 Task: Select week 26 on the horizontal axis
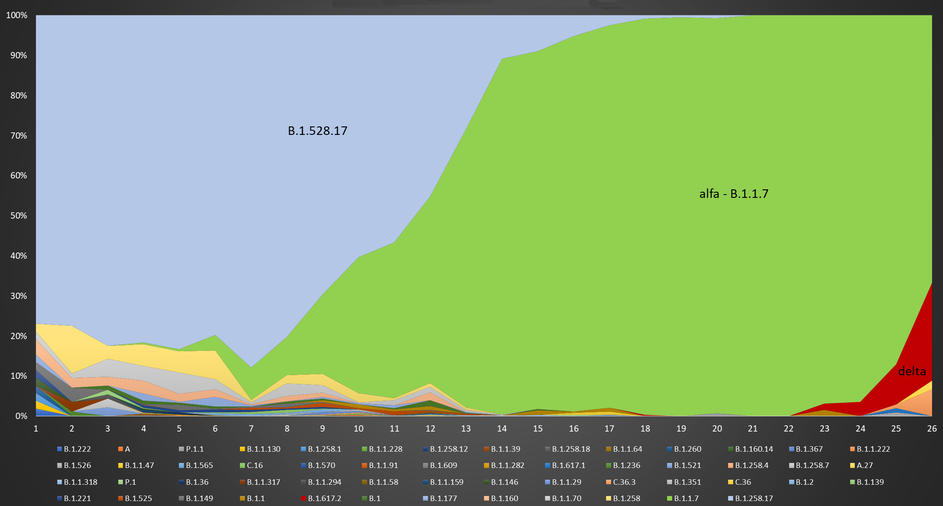click(x=932, y=428)
